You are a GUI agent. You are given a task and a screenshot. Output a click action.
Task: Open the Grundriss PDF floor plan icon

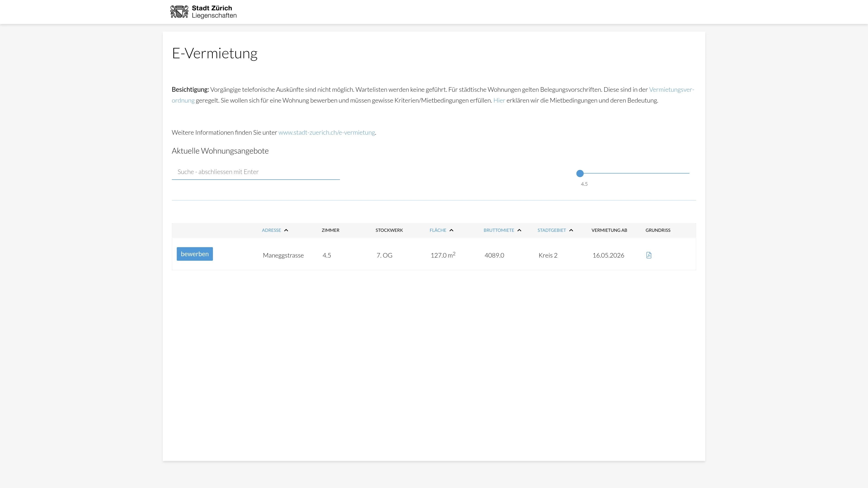click(x=649, y=255)
